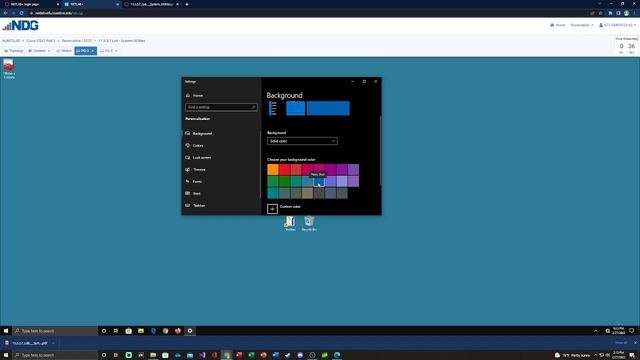The height and width of the screenshot is (360, 640).
Task: Open Firefox in remote taskbar
Action: 178,331
